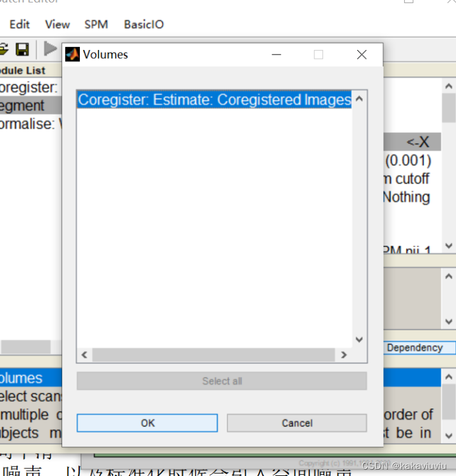Click the Dependency button in Batch Editor
The image size is (456, 476).
coord(419,348)
